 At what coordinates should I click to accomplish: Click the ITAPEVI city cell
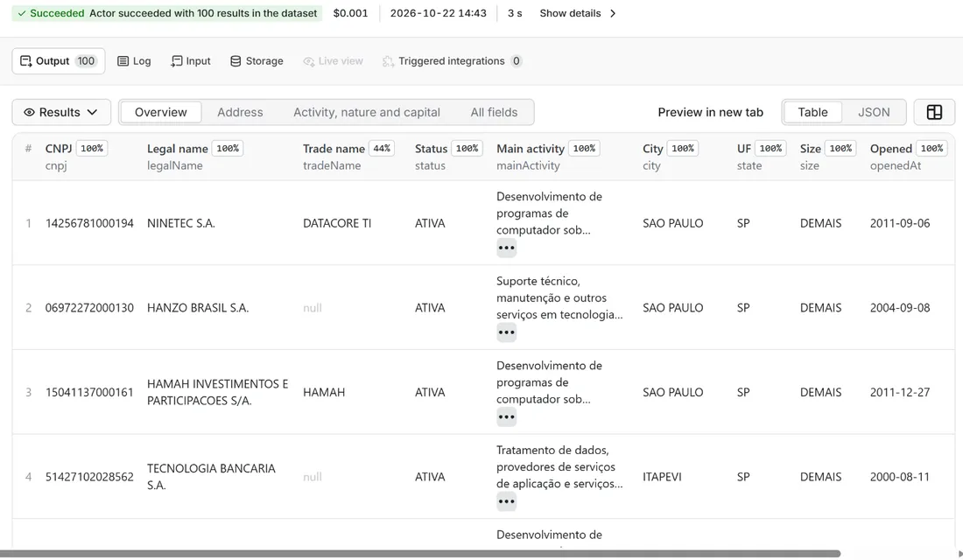[x=662, y=477]
